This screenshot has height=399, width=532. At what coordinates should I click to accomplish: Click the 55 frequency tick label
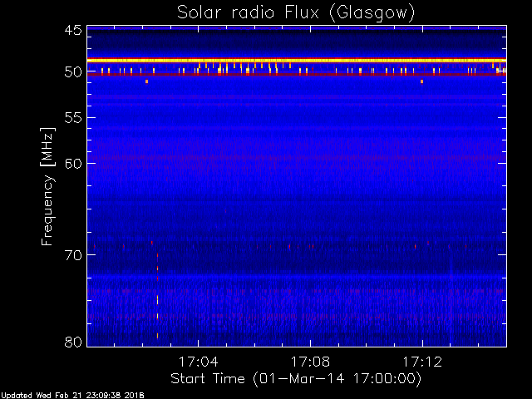click(x=73, y=118)
